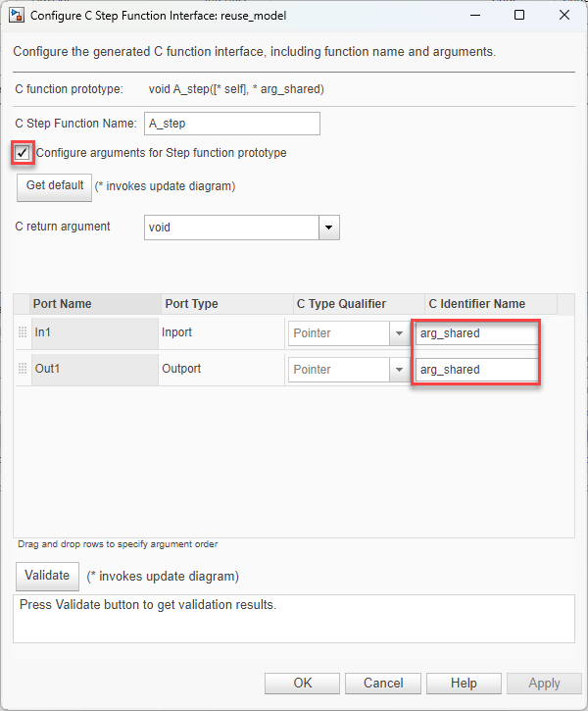
Task: Click the drag handle for Out1 row
Action: coord(23,369)
